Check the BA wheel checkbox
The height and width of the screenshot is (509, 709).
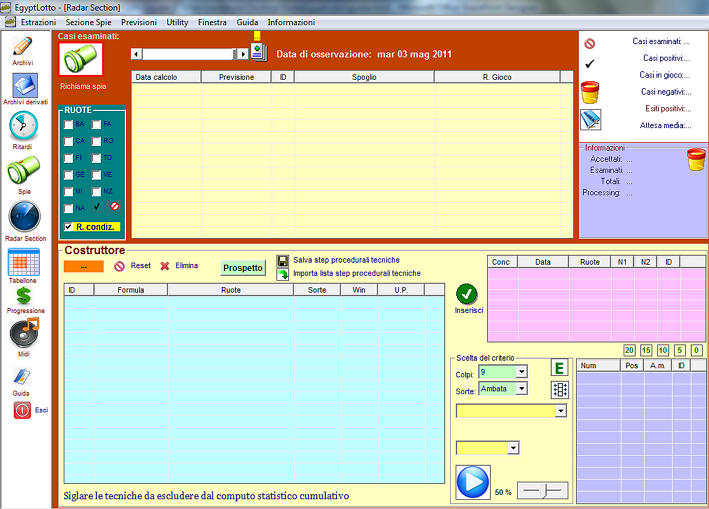68,124
